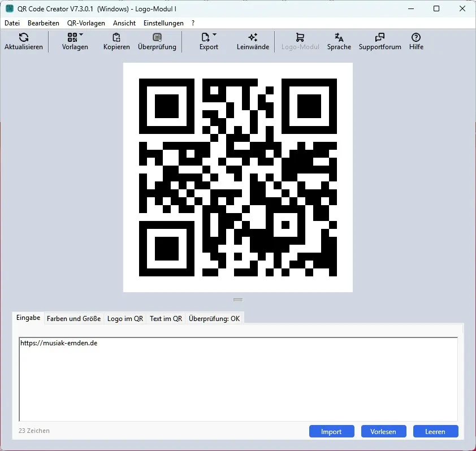Open the Supportforum chat icon

(380, 37)
